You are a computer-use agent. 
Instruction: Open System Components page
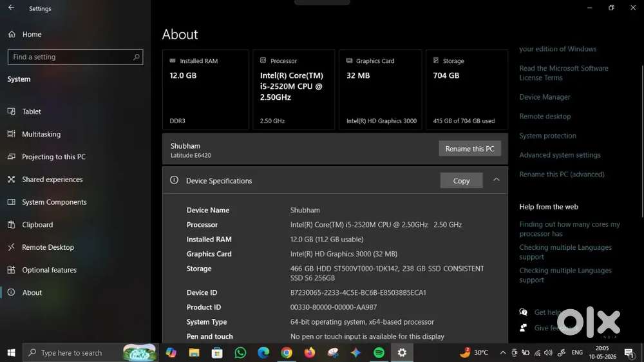[47, 202]
